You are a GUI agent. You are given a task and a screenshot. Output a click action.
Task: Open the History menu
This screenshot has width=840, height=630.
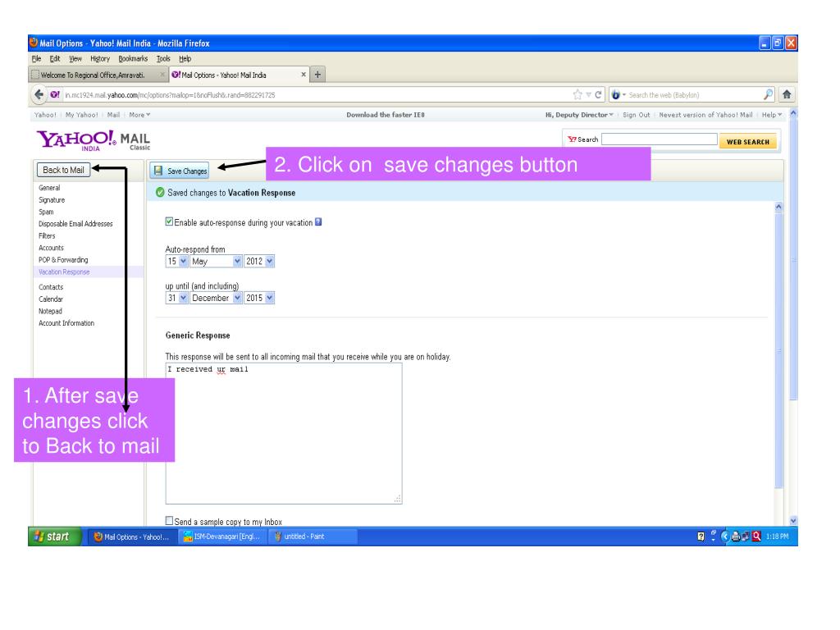(99, 58)
